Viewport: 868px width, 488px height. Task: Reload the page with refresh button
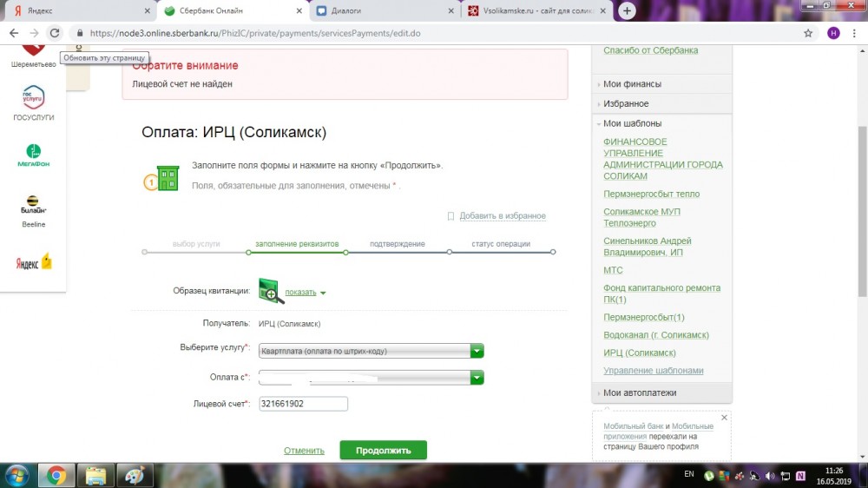tap(55, 33)
